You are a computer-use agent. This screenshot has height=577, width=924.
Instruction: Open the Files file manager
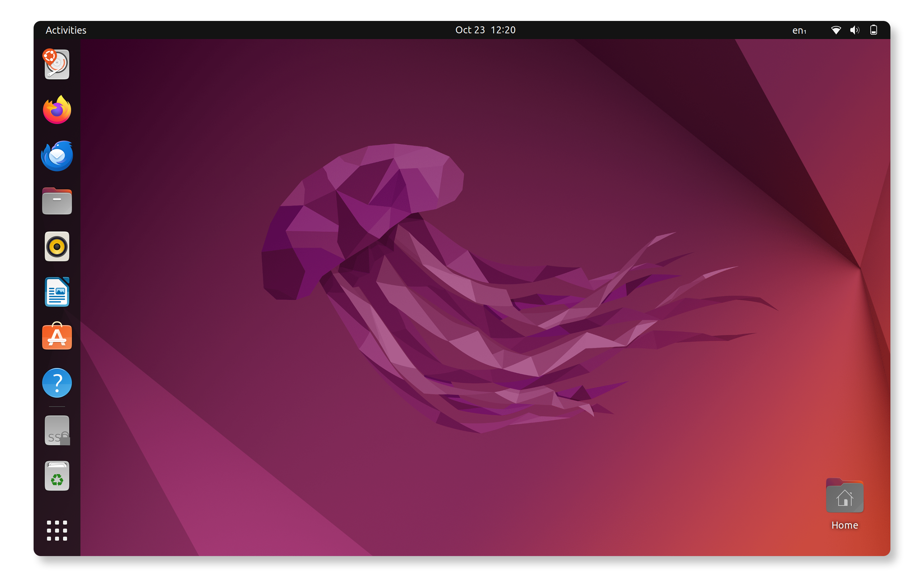(57, 201)
